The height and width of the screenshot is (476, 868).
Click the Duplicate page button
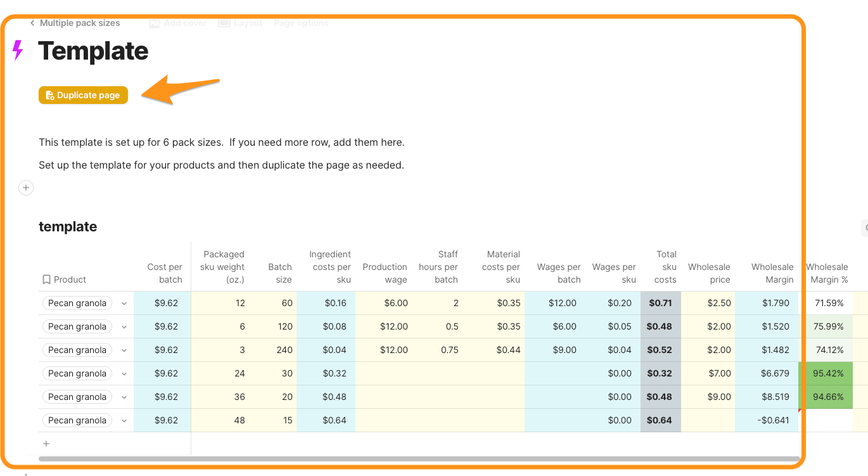[x=83, y=95]
